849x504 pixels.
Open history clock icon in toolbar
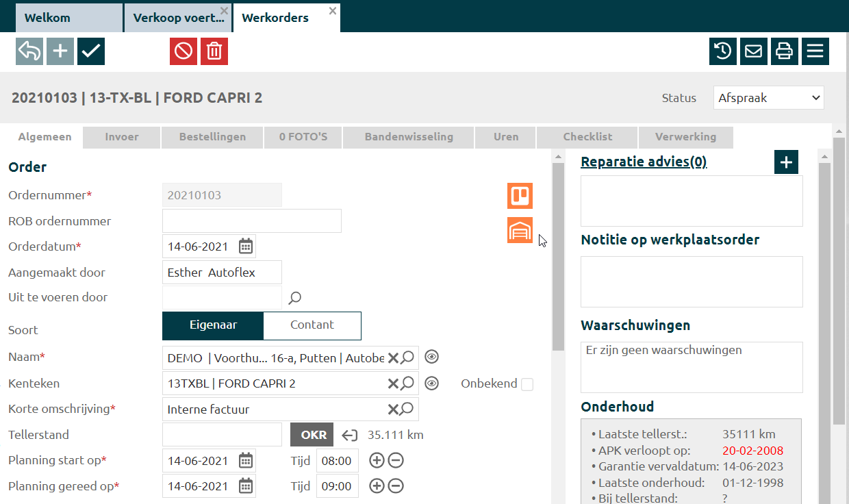click(x=723, y=51)
